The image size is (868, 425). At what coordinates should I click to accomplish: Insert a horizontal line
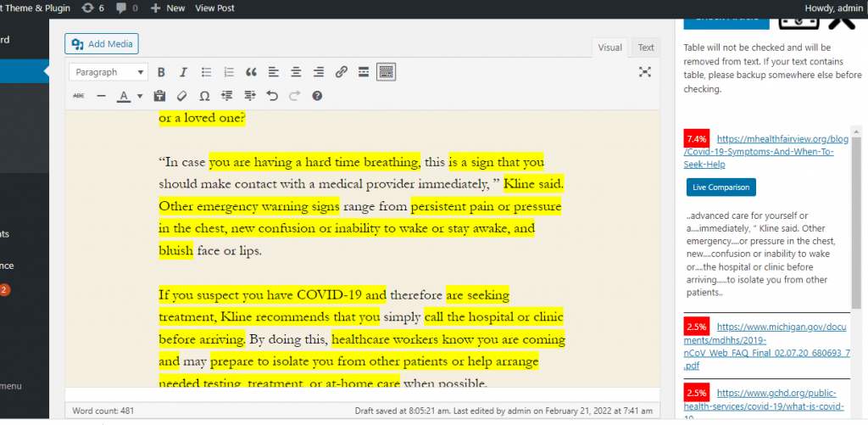coord(102,96)
